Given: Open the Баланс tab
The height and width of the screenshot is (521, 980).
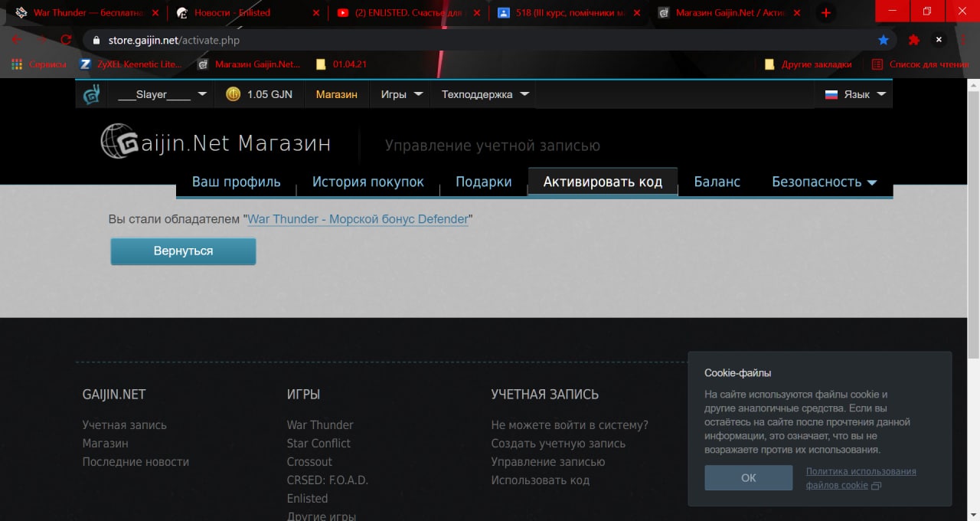Looking at the screenshot, I should click(717, 182).
